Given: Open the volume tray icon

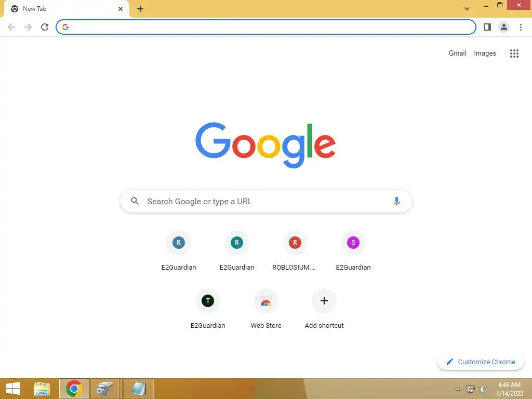Looking at the screenshot, I should (x=483, y=389).
